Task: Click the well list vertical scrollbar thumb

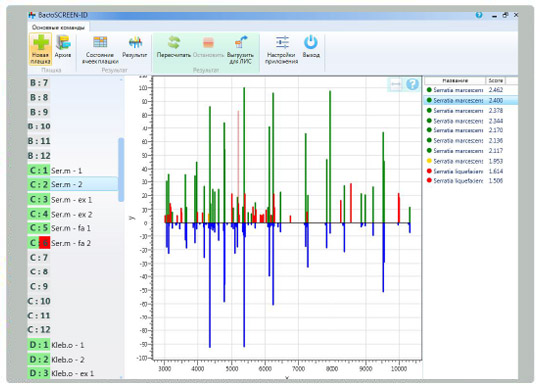Action: pos(121,169)
